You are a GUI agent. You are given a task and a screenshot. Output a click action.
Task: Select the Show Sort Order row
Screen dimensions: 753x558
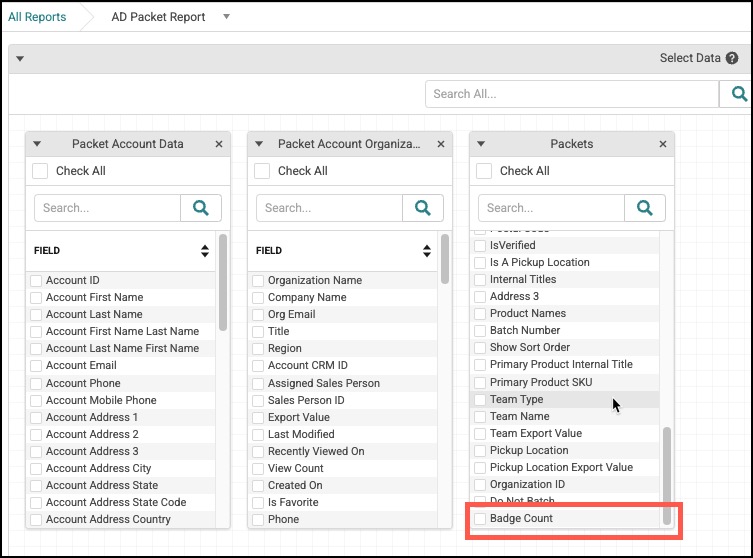565,347
